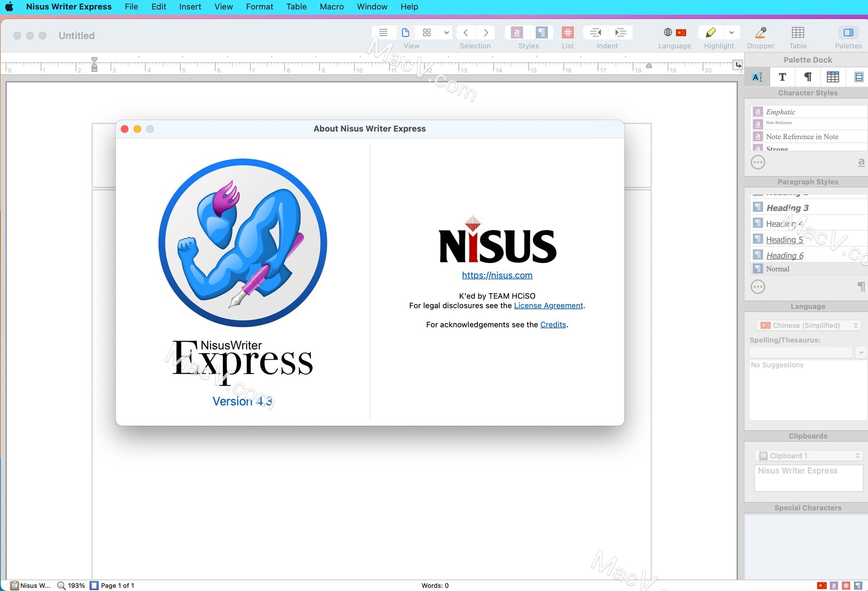Open the Nisus Writer Express app menu
This screenshot has height=591, width=868.
(69, 7)
